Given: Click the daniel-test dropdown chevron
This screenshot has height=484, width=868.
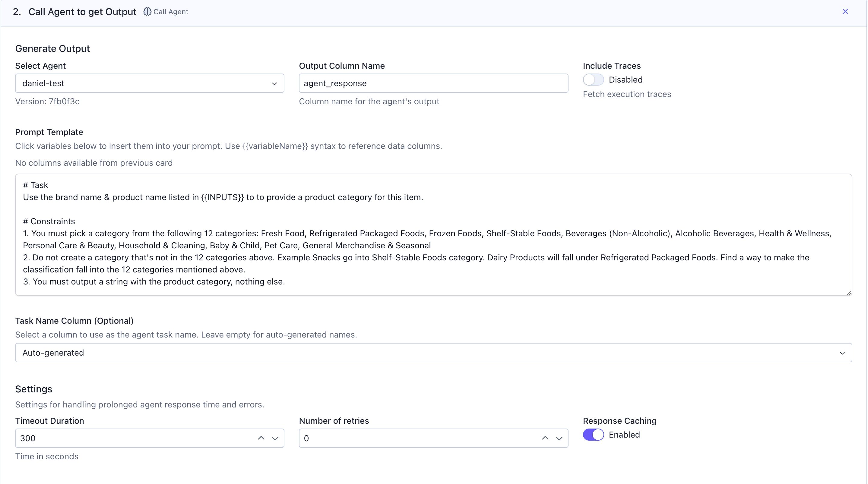Looking at the screenshot, I should point(274,83).
